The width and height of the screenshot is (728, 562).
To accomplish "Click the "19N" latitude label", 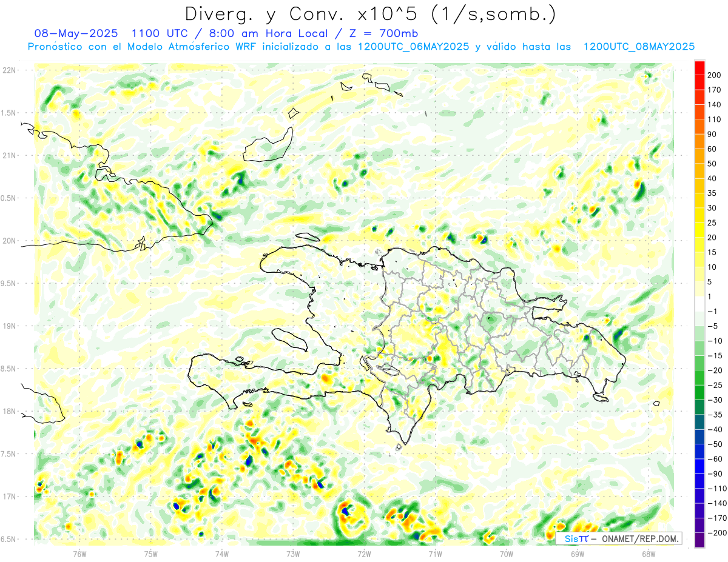I will click(x=8, y=326).
